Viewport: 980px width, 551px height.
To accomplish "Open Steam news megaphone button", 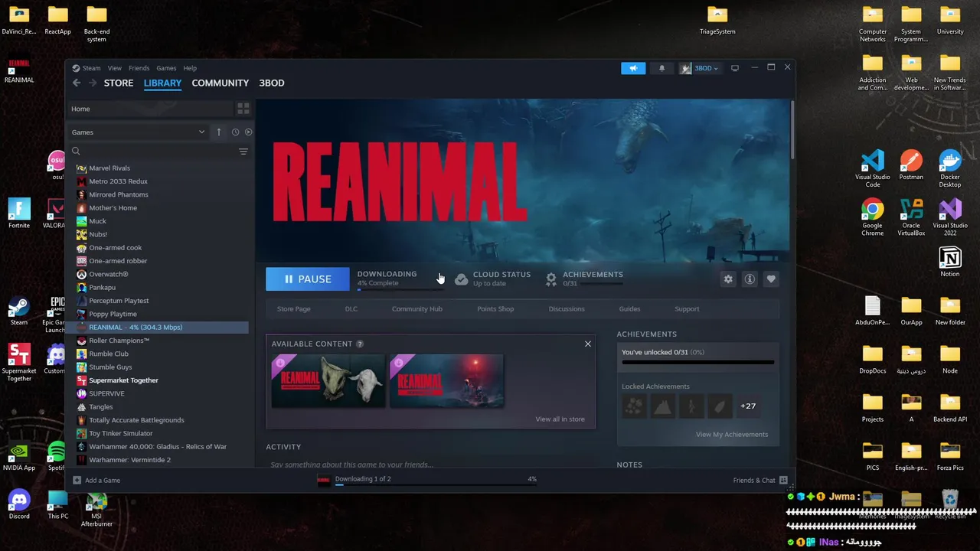I will tap(633, 68).
